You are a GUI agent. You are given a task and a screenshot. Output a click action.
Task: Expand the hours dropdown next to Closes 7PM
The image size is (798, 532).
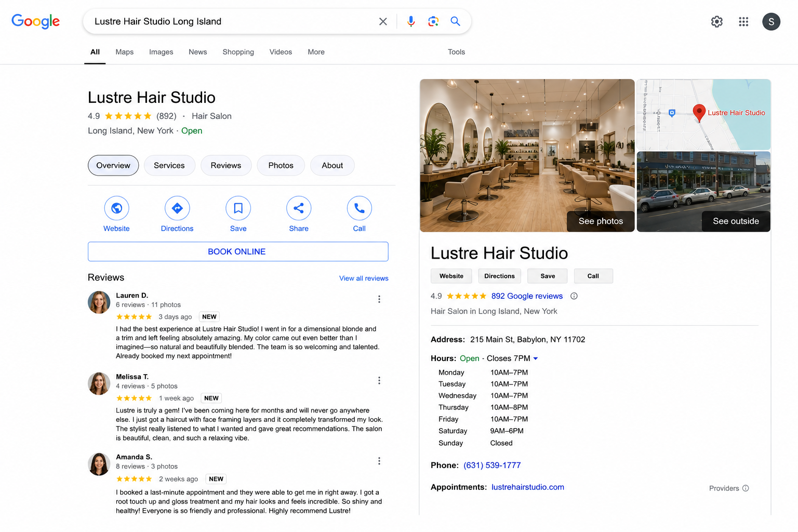(536, 358)
